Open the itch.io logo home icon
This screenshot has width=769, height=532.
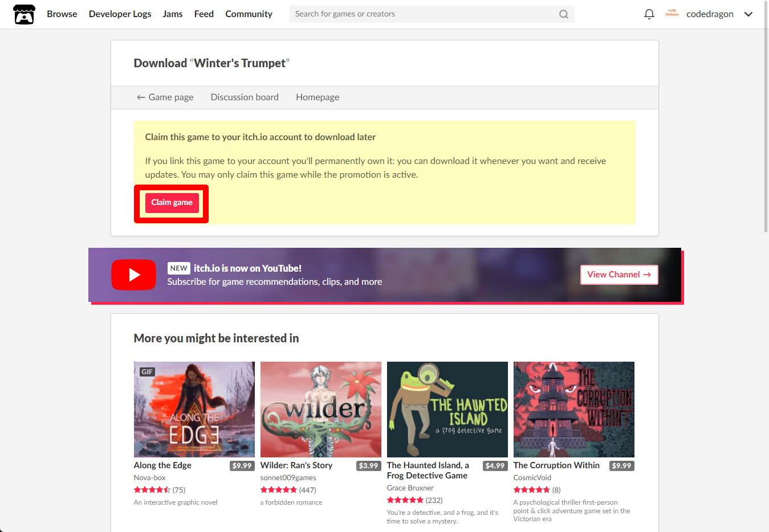(24, 14)
